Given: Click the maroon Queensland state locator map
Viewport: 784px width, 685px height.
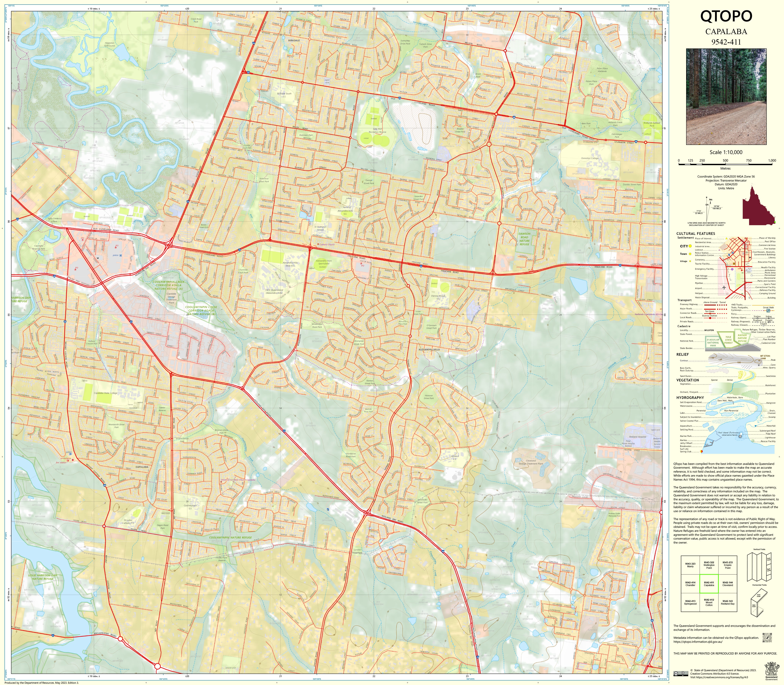Looking at the screenshot, I should tap(758, 208).
